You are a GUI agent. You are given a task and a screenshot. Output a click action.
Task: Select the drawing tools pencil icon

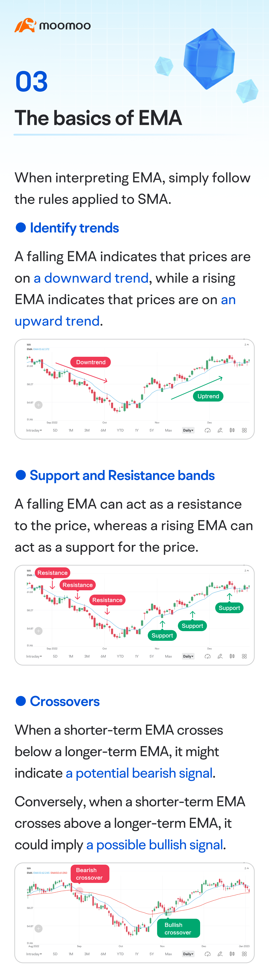coord(220,430)
